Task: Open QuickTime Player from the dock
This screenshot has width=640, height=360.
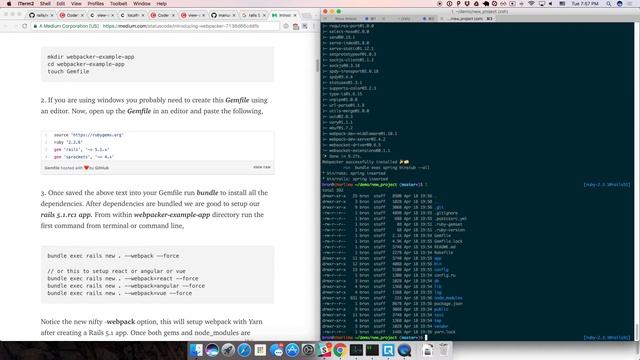Action: click(x=404, y=350)
